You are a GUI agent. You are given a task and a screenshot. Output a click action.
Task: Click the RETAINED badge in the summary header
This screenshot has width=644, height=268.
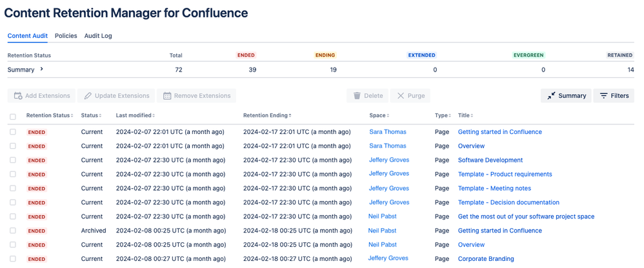(x=620, y=55)
